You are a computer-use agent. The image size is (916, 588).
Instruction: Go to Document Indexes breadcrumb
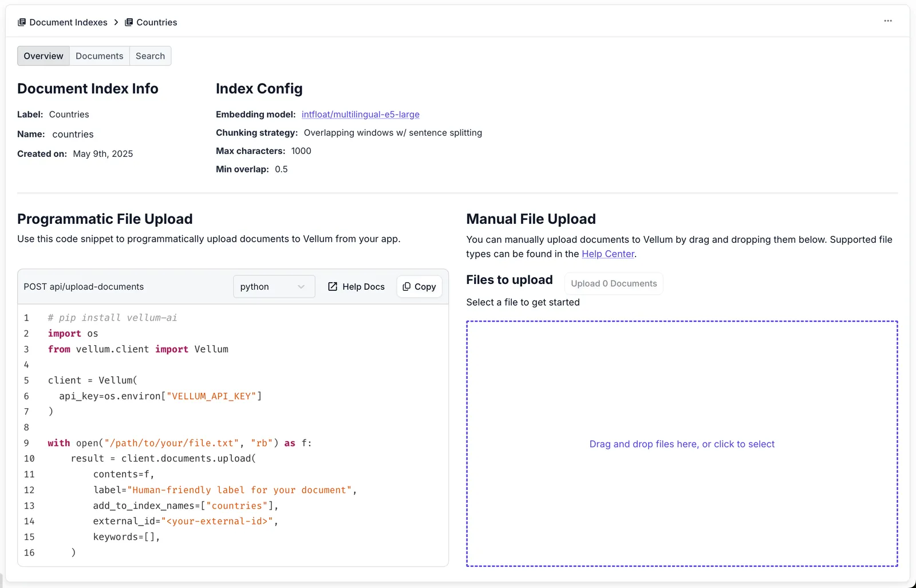(x=68, y=22)
